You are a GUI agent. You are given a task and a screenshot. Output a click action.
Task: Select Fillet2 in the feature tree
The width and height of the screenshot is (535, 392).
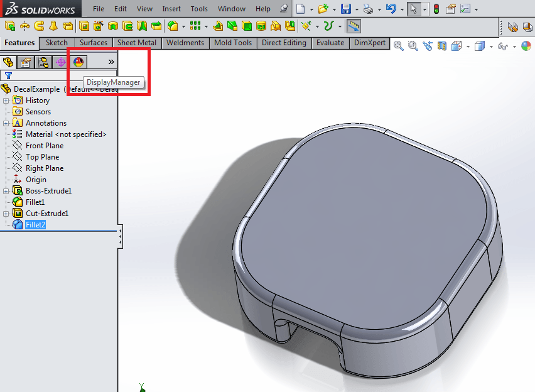35,224
